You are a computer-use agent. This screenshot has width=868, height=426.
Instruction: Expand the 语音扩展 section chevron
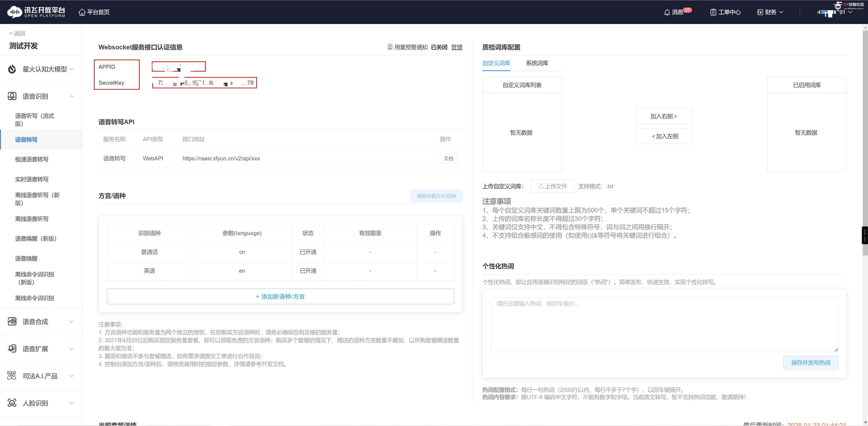point(72,348)
